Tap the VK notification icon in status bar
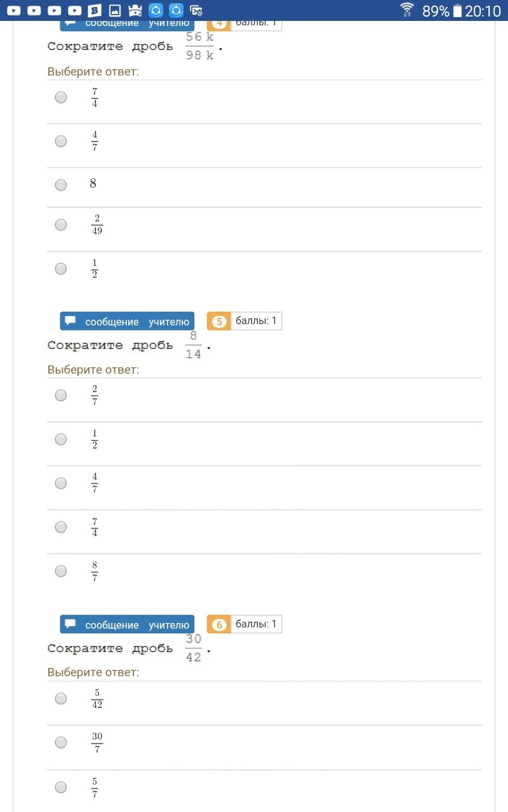The image size is (508, 812). coord(95,10)
